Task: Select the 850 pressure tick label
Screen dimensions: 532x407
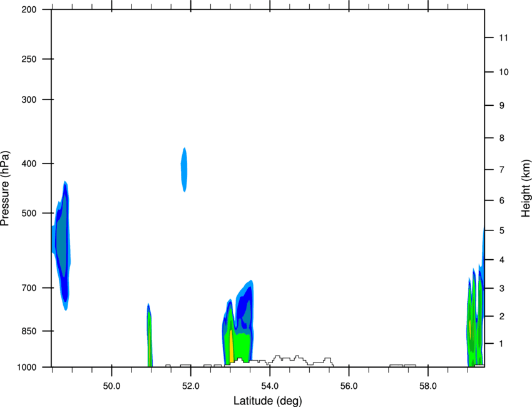Action: [29, 331]
